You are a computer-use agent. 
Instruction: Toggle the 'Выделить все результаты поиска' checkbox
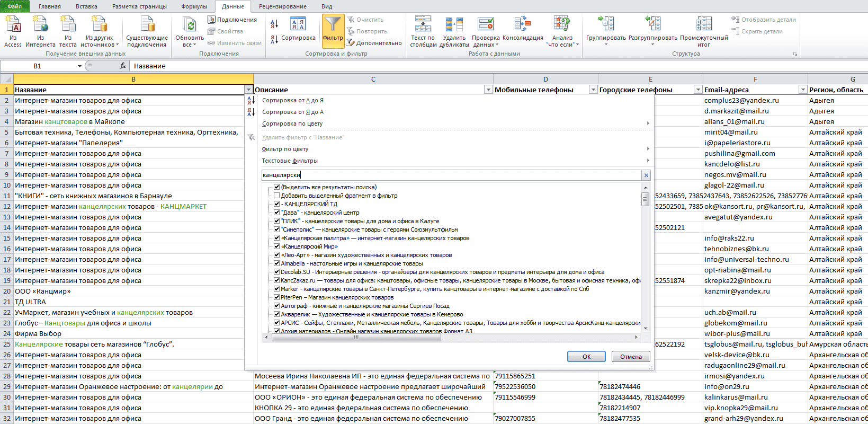tap(276, 187)
